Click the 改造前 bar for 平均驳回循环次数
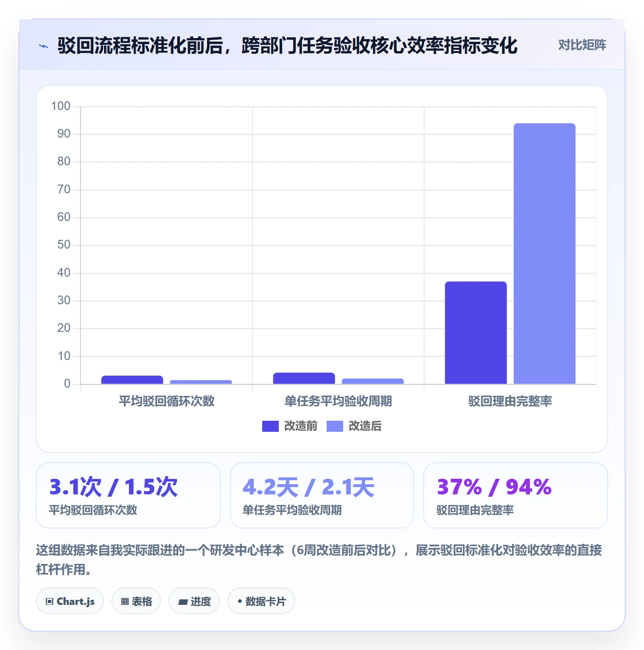The height and width of the screenshot is (650, 644). pos(132,380)
